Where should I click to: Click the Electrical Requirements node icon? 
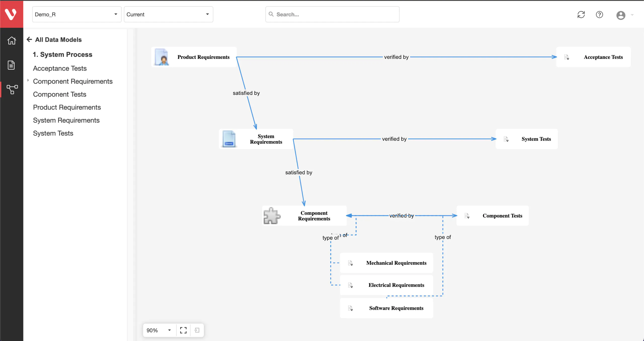[350, 285]
